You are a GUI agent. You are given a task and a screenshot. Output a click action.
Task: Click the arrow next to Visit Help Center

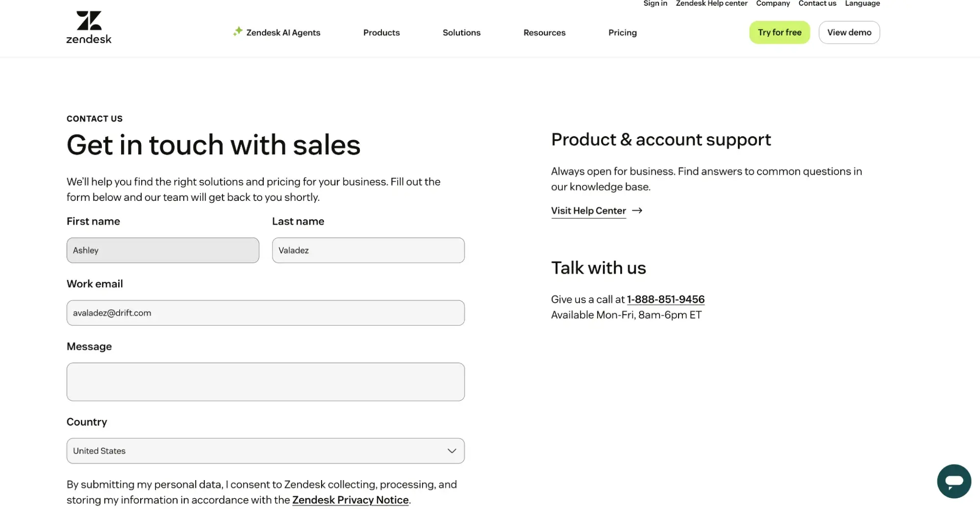click(x=638, y=210)
